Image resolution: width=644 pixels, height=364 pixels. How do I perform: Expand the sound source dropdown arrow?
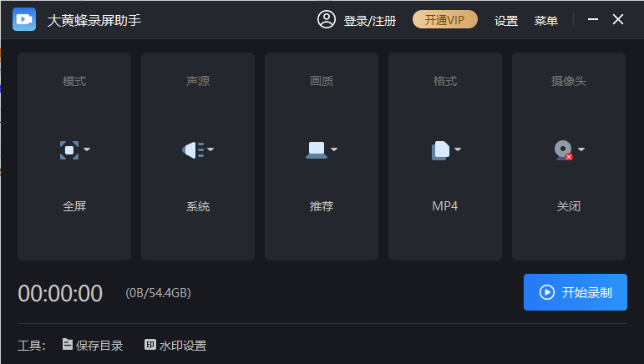point(210,149)
